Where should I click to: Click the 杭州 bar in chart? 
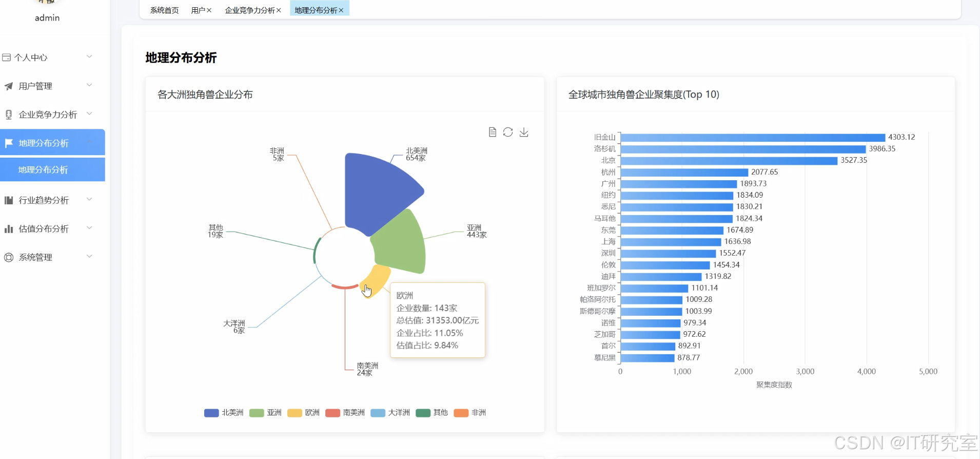[x=684, y=172]
